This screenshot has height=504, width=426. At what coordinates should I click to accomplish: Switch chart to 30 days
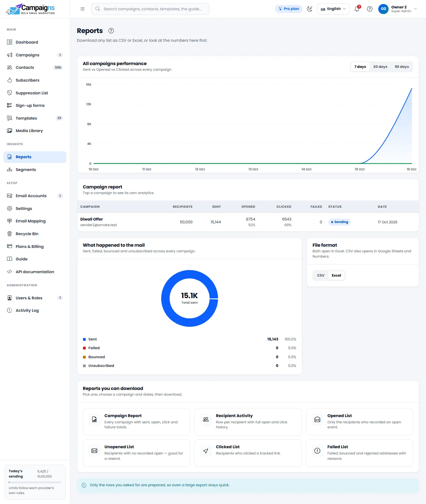coord(380,67)
